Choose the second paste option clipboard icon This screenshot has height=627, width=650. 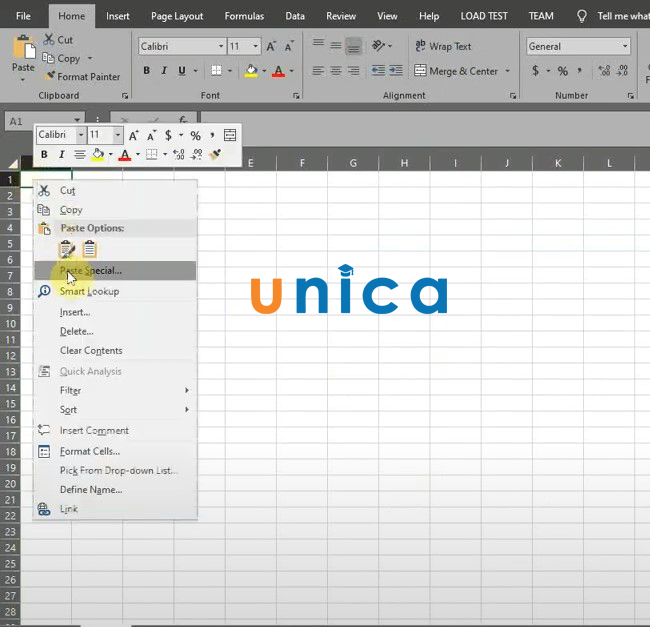(x=90, y=249)
